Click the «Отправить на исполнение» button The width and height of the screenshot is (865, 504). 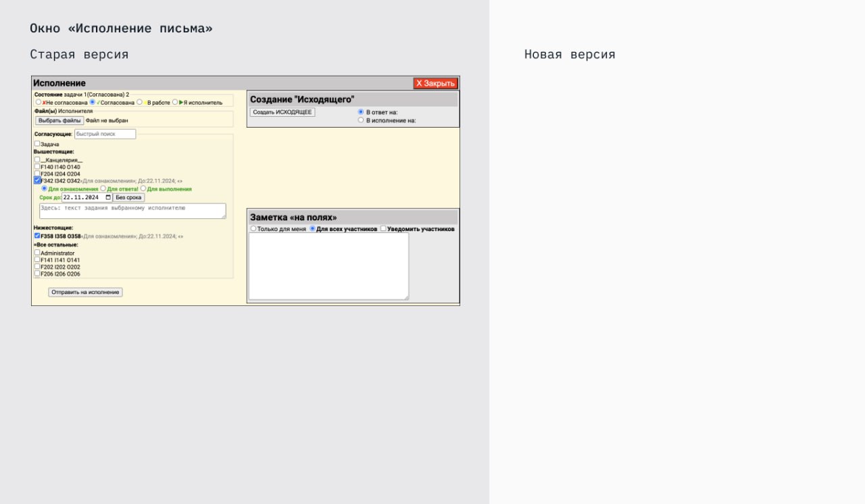coord(85,292)
